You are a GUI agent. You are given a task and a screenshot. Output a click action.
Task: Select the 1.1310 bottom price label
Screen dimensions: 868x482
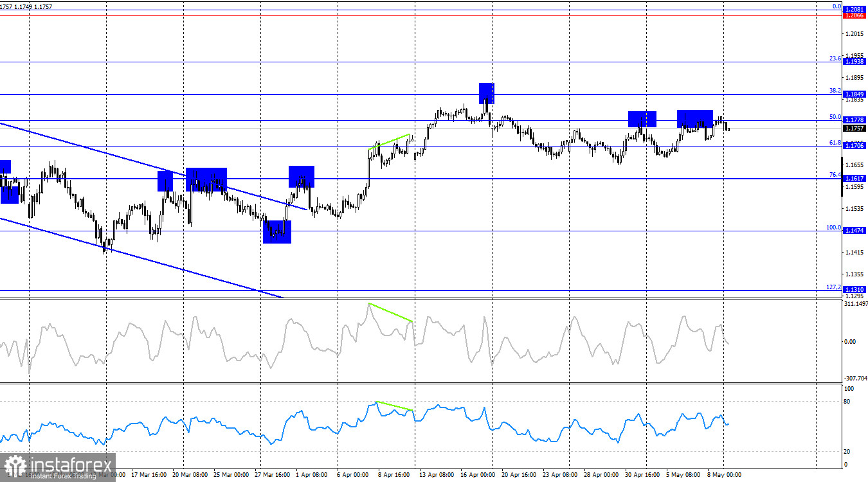tap(854, 290)
